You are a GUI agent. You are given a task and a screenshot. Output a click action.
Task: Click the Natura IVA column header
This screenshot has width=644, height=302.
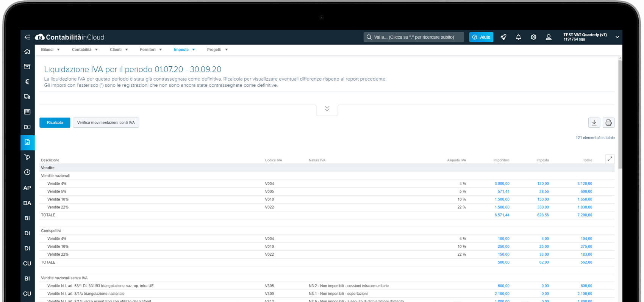pos(317,160)
